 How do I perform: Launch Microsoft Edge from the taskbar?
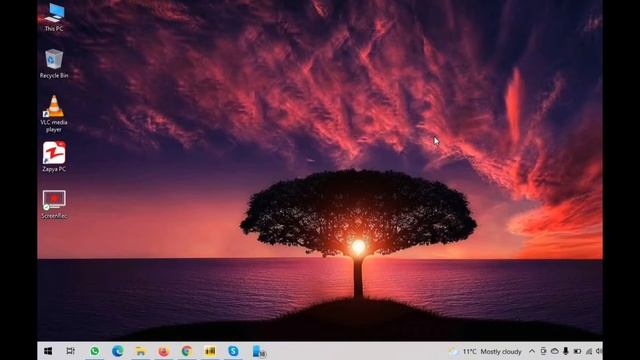(118, 351)
